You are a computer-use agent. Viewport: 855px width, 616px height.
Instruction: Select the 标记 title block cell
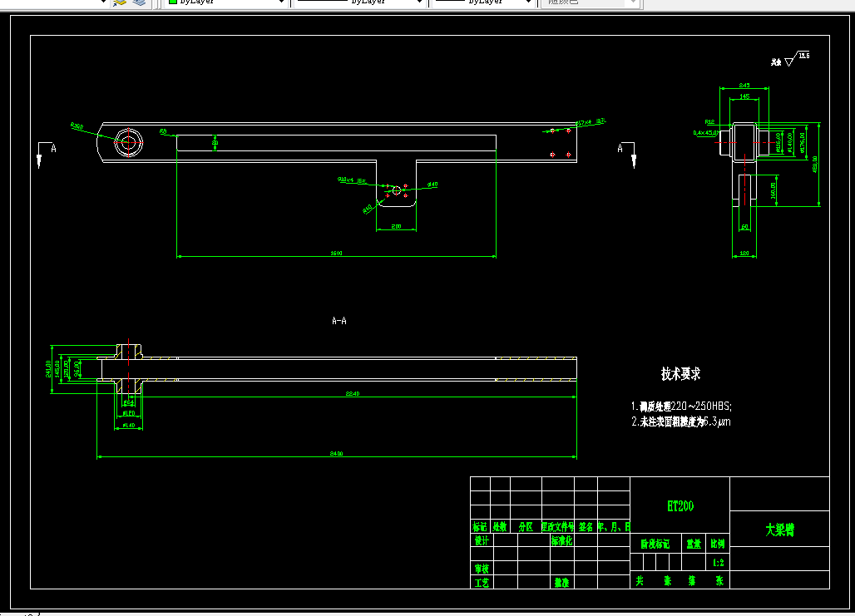click(x=479, y=527)
